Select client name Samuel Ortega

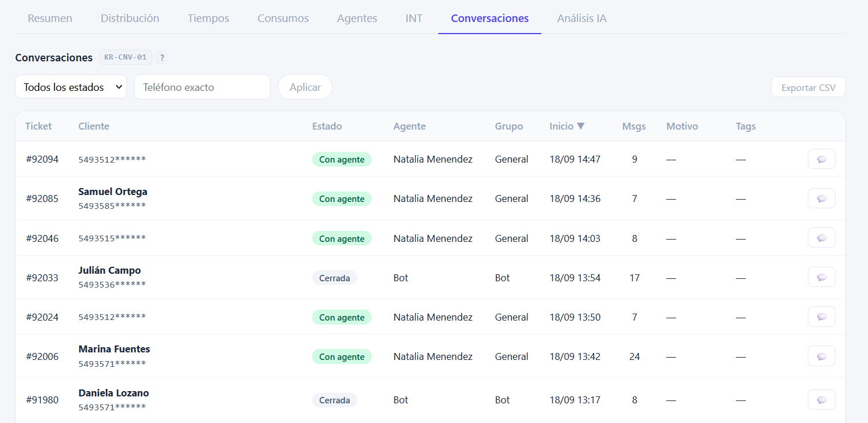(x=113, y=192)
